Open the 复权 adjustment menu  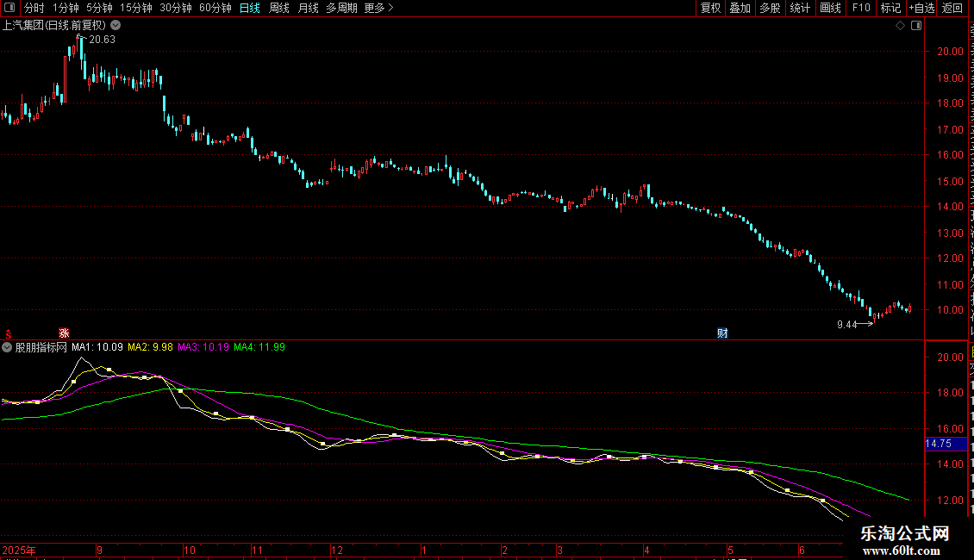point(710,8)
